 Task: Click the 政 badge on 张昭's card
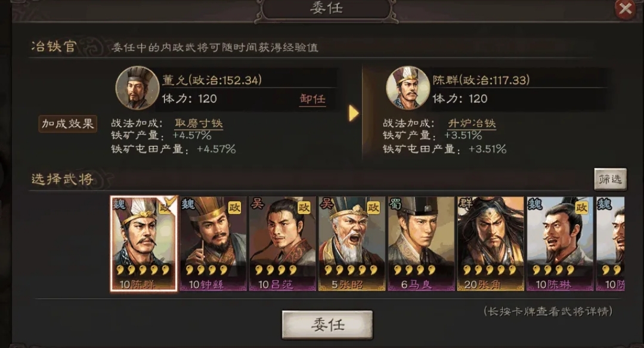click(x=373, y=207)
